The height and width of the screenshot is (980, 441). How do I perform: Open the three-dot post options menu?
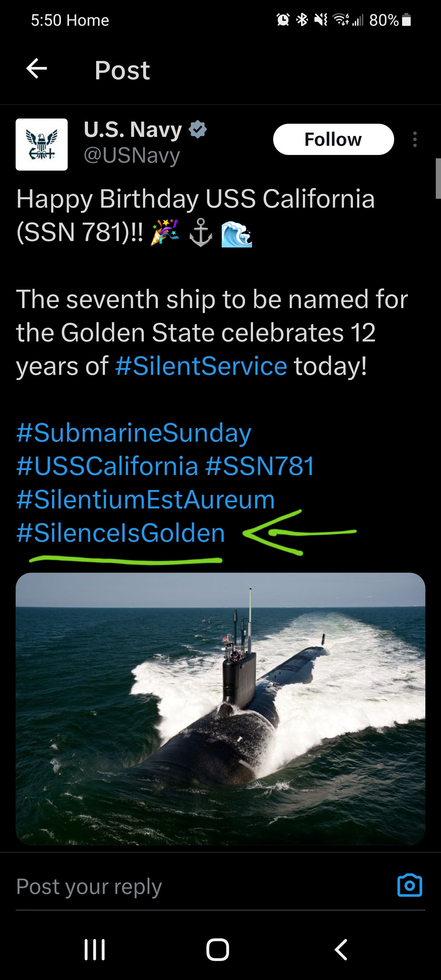point(415,140)
